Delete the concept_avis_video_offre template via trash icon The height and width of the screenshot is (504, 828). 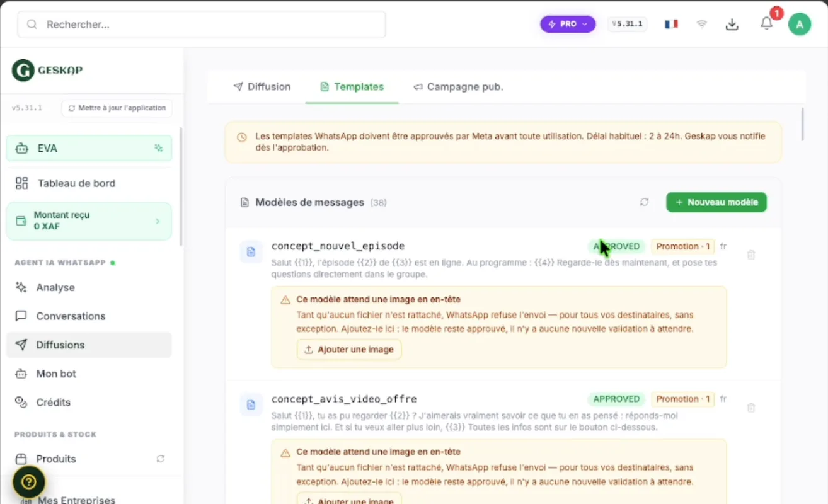pos(751,408)
